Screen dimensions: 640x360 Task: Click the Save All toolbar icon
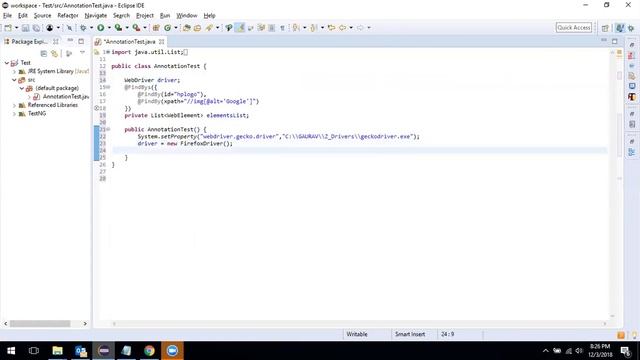tap(36, 28)
